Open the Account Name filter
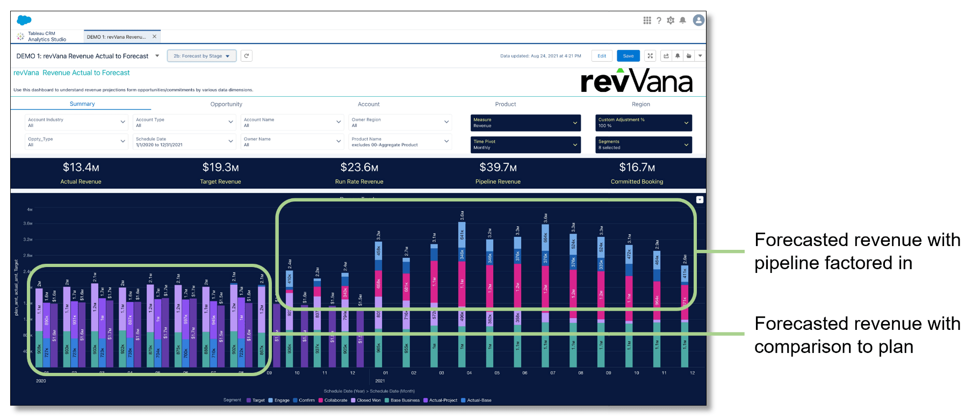This screenshot has height=418, width=980. (292, 122)
